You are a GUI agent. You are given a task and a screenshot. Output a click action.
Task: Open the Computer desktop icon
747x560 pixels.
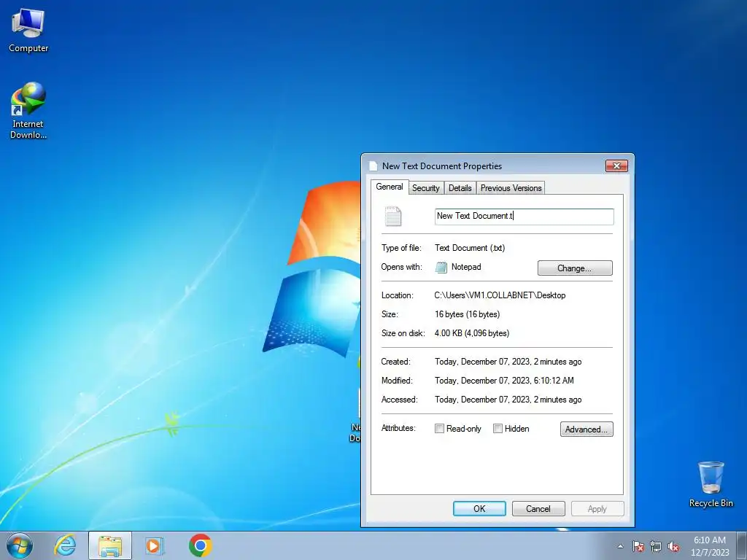tap(28, 31)
